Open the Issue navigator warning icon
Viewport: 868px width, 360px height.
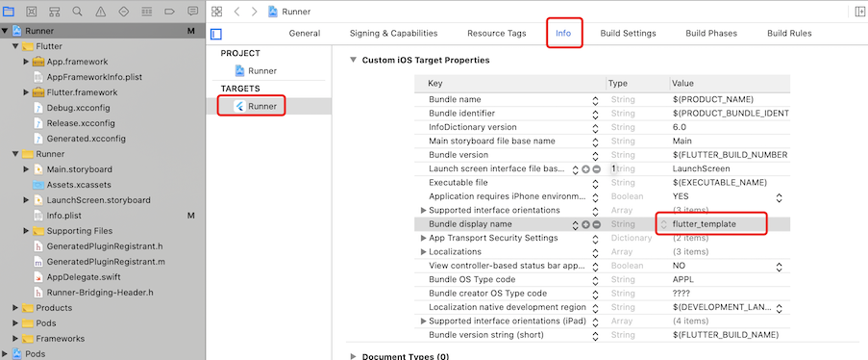pyautogui.click(x=100, y=12)
